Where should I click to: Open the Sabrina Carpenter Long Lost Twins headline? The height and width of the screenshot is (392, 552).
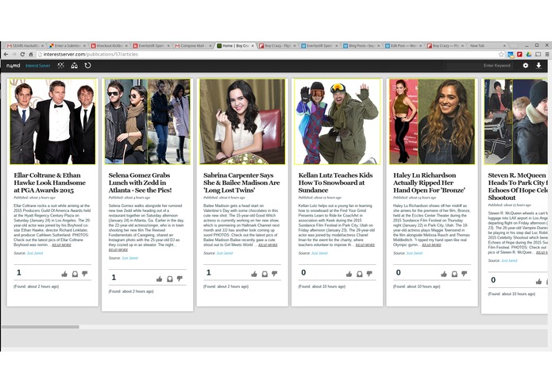[241, 183]
